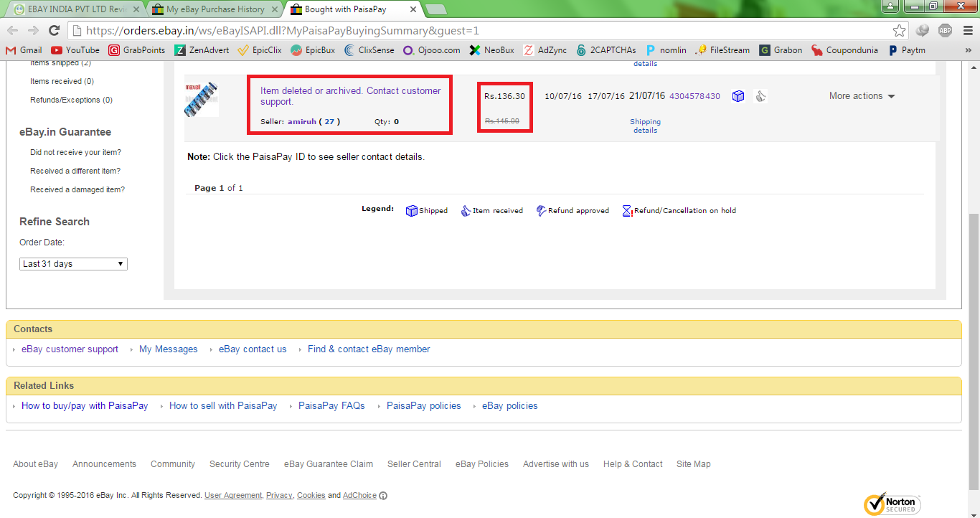
Task: Open PaisaPay ID 4304578430 link
Action: click(694, 96)
